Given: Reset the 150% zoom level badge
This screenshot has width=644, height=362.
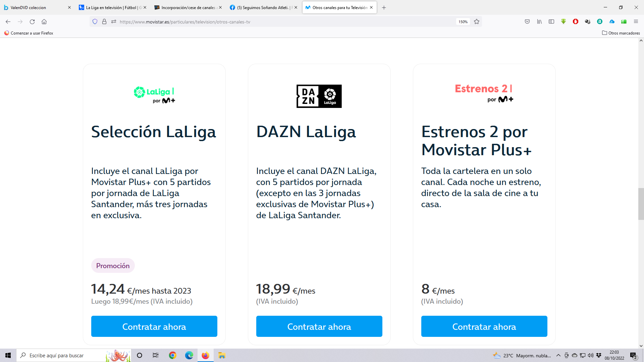Looking at the screenshot, I should (463, 22).
